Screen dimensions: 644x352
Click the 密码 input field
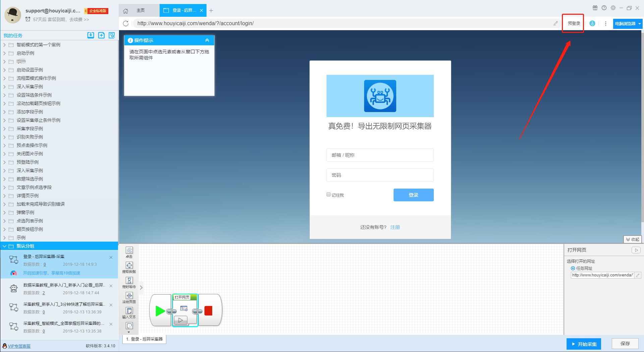point(380,175)
